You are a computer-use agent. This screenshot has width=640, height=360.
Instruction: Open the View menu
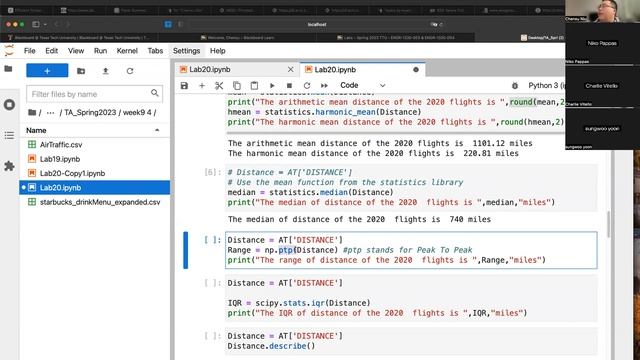pyautogui.click(x=76, y=51)
